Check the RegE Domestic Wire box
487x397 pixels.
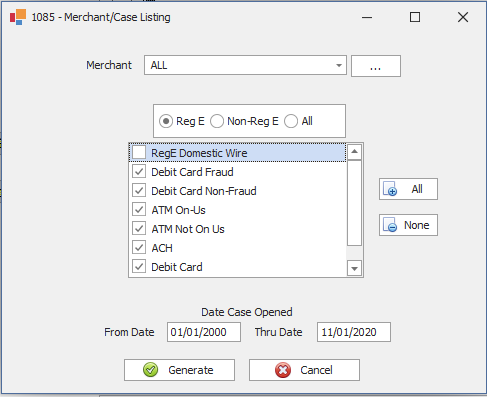point(139,153)
